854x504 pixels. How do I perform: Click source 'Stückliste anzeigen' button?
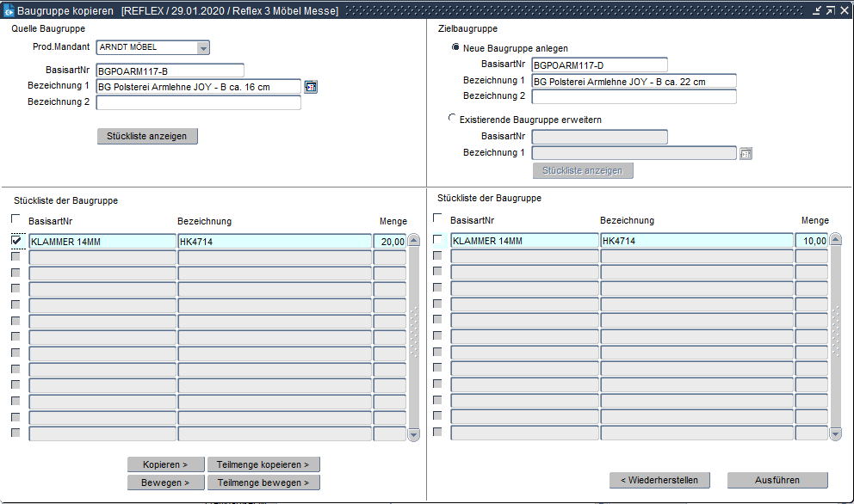click(147, 136)
